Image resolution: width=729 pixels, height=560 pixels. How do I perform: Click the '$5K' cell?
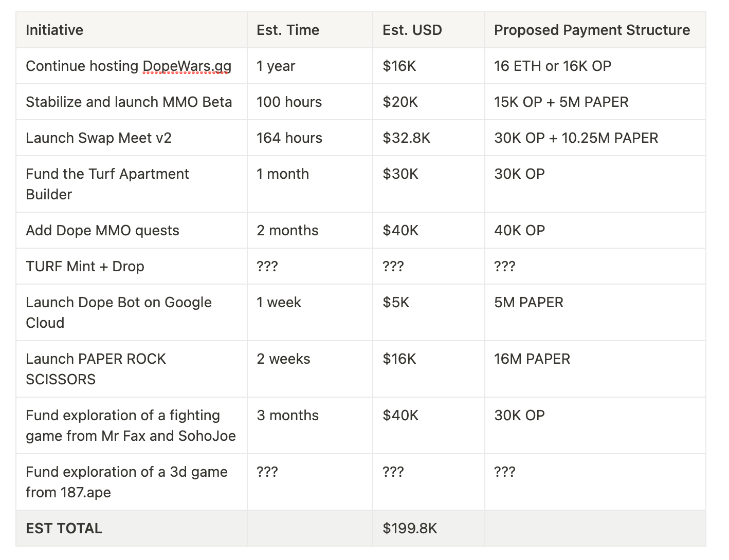tap(429, 312)
